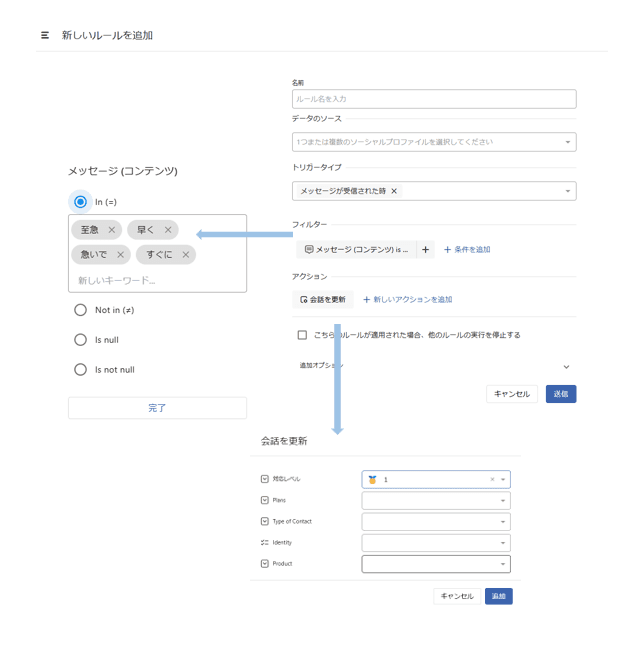The image size is (619, 647).
Task: Click the plus icon next to message filter
Action: click(x=425, y=250)
